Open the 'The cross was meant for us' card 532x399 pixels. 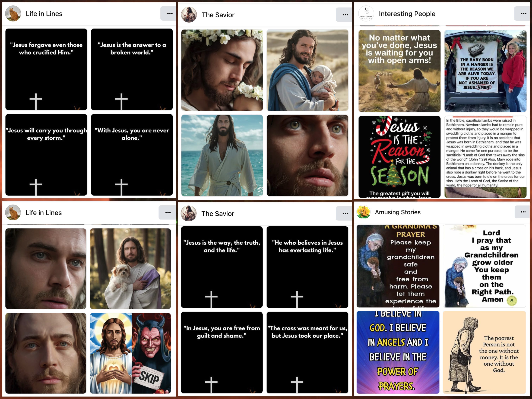coord(307,353)
